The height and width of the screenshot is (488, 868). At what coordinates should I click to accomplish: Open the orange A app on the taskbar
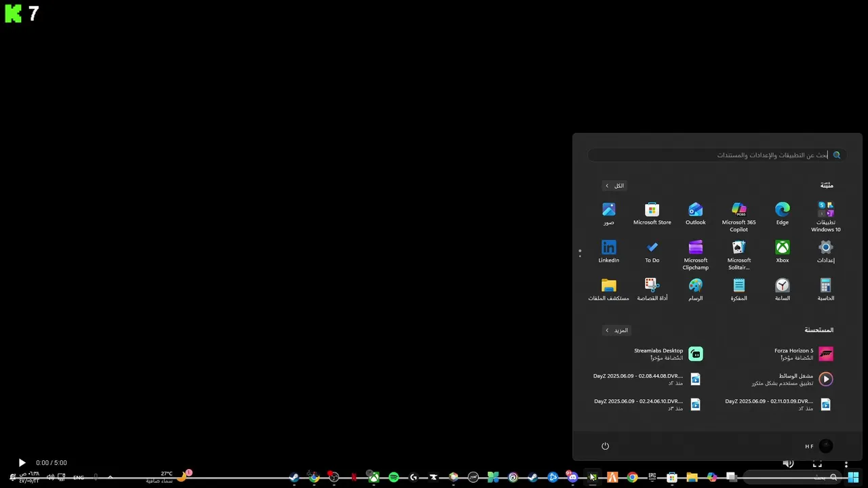[612, 477]
